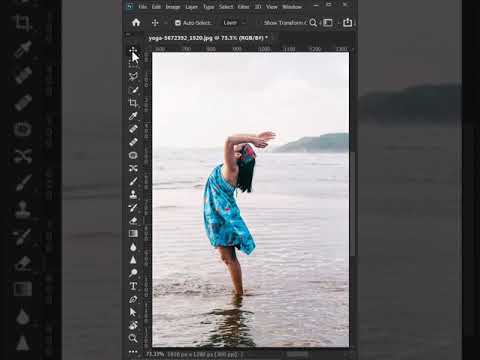Image resolution: width=480 pixels, height=360 pixels.
Task: Open the three-dot Edit Toolbar button
Action: pos(133,351)
